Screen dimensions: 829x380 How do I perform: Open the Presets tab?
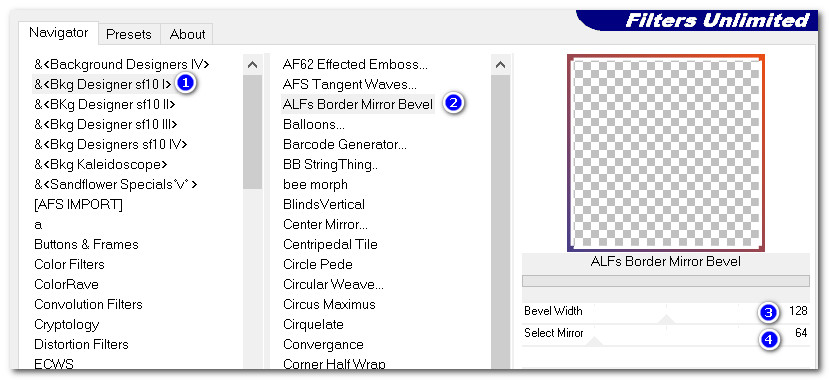point(129,34)
